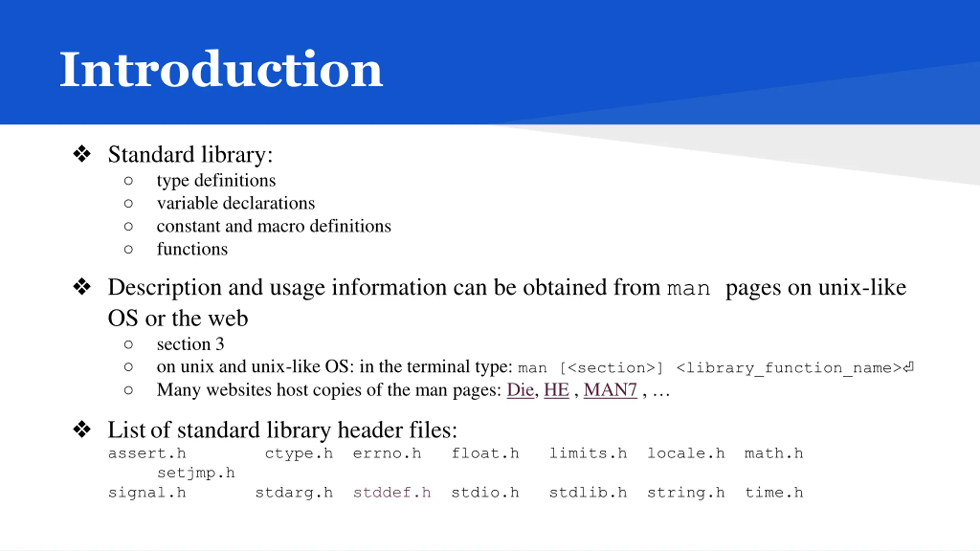The image size is (980, 551).
Task: Click the Introduction slide title
Action: pos(221,69)
